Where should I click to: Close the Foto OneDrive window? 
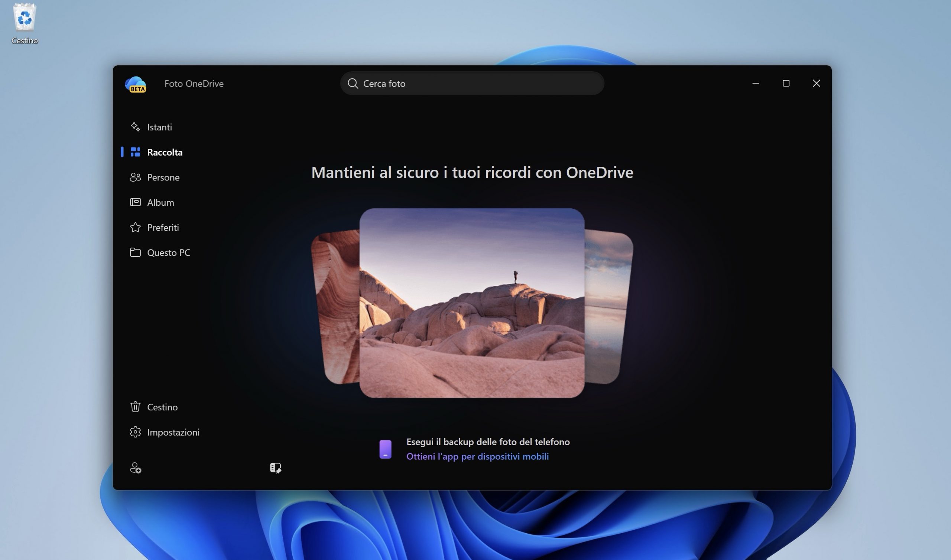pyautogui.click(x=816, y=83)
